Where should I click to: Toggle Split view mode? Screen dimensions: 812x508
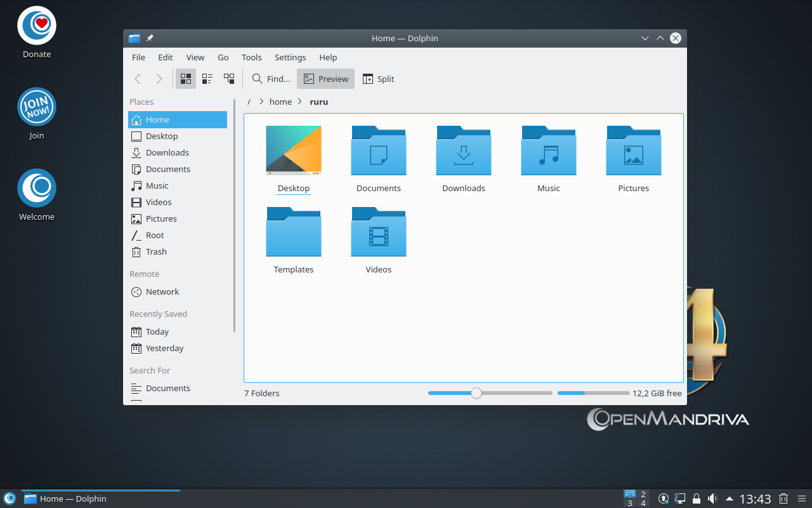378,79
